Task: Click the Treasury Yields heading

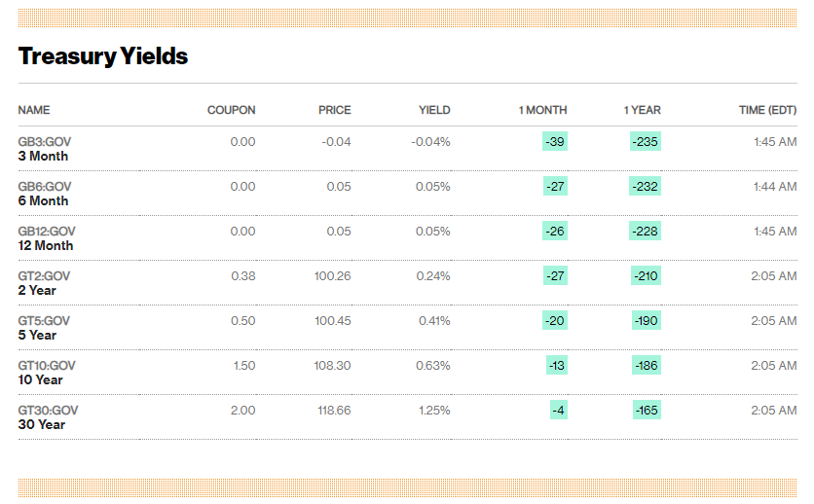Action: pos(103,56)
